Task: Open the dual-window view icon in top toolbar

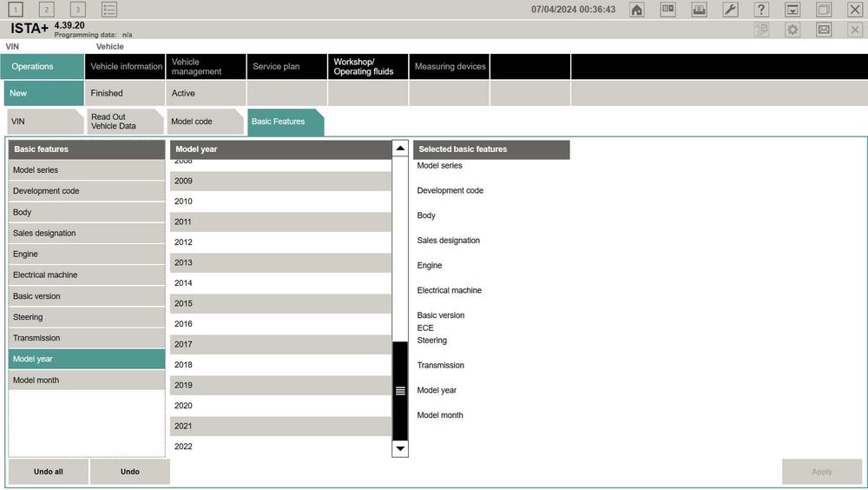Action: pos(668,10)
